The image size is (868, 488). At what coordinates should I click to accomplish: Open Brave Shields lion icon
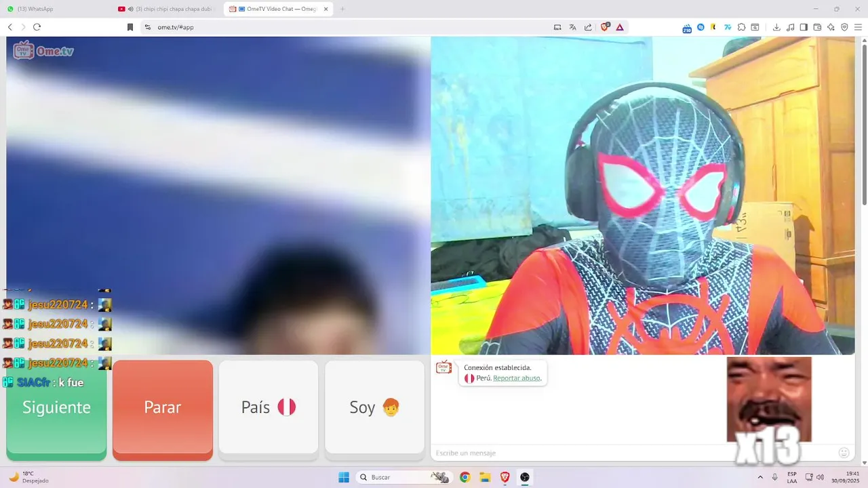click(x=606, y=27)
